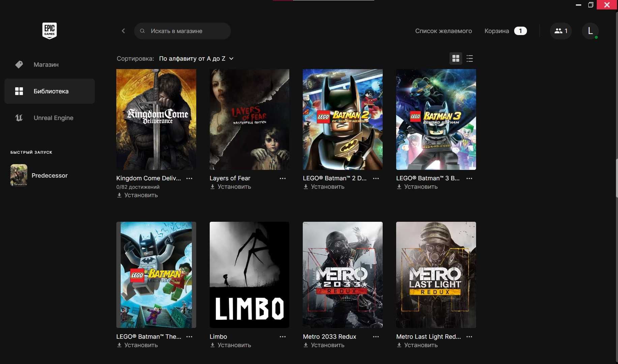618x364 pixels.
Task: Open Metro 2033 Redux cover art
Action: pyautogui.click(x=343, y=275)
